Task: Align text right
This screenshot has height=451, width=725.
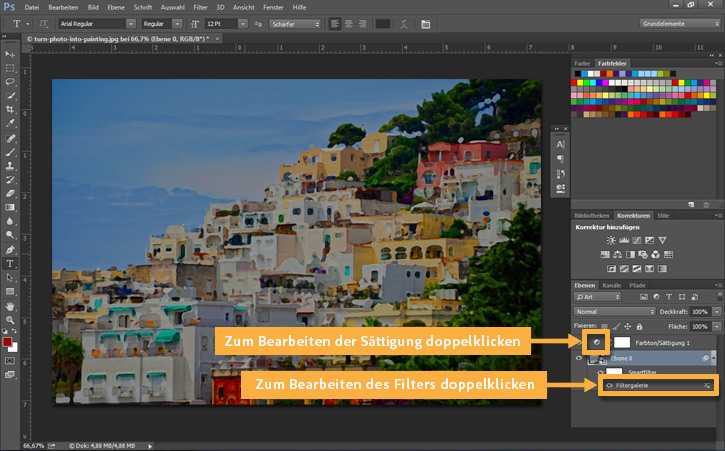Action: (x=362, y=24)
